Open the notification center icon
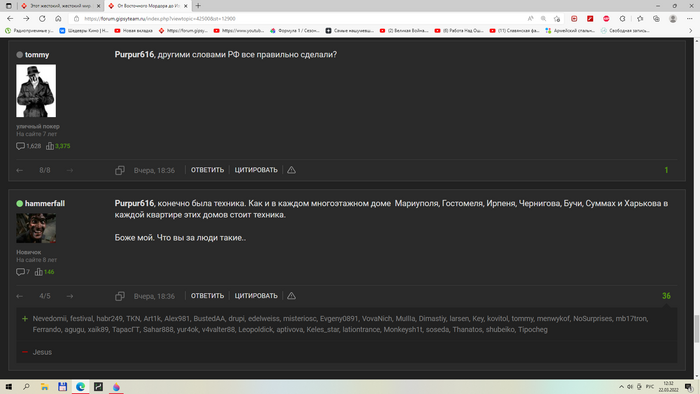700x394 pixels. click(x=689, y=387)
